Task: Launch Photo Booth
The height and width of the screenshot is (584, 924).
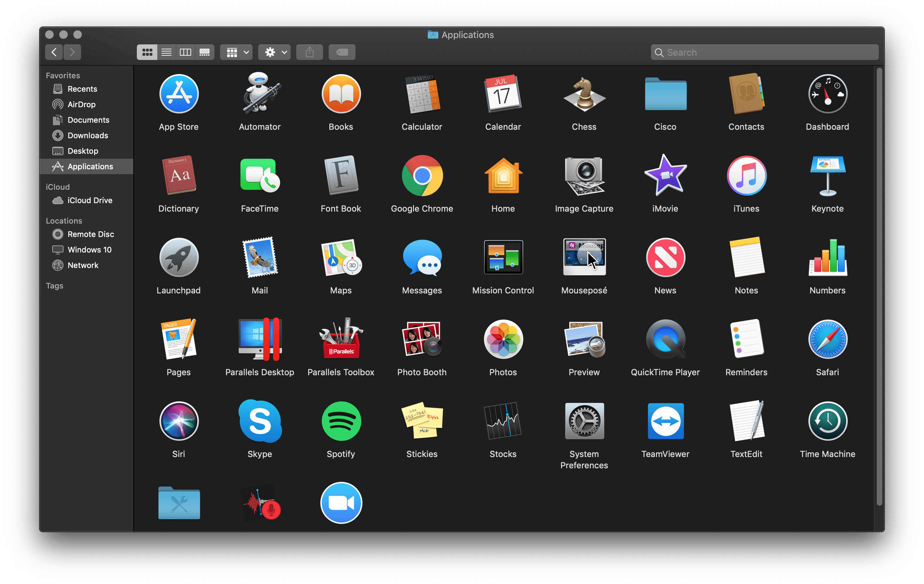Action: click(421, 340)
